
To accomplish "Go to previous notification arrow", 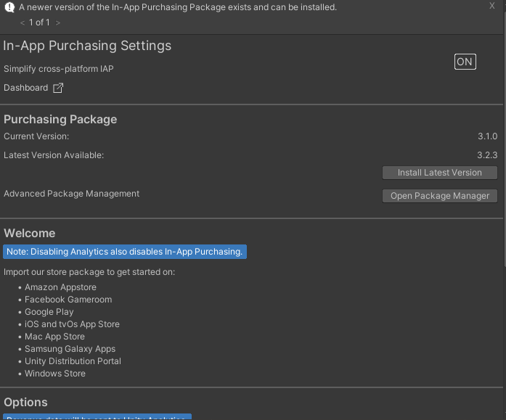I will tap(23, 22).
